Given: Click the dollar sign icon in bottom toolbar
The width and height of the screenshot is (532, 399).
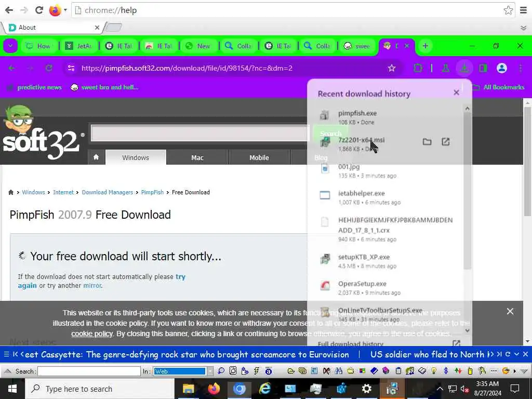Looking at the screenshot, I should (446, 371).
